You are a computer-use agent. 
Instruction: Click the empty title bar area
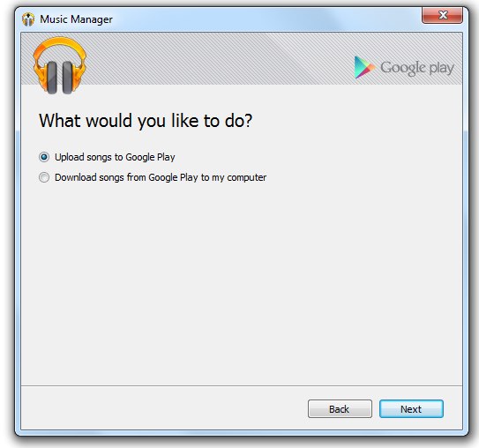tap(266, 19)
